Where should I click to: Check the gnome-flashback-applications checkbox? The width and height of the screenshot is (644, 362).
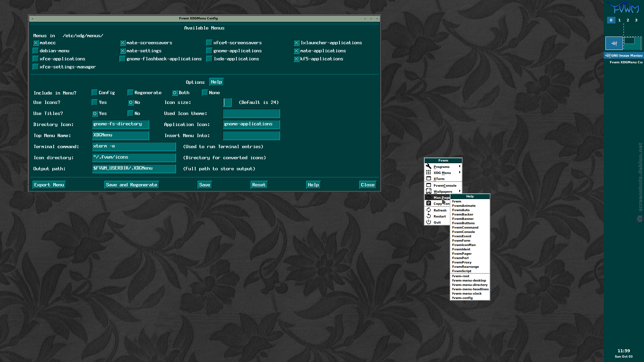tap(123, 59)
